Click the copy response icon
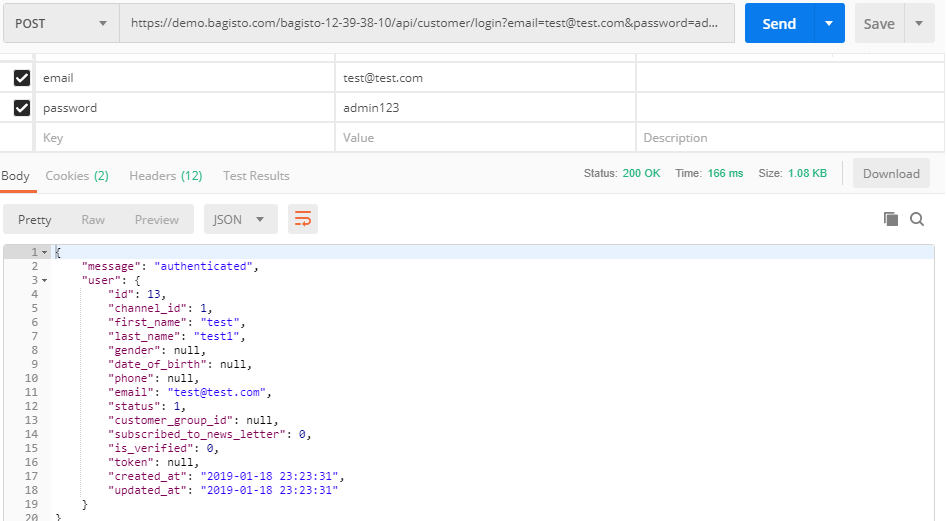947x521 pixels. [x=890, y=219]
